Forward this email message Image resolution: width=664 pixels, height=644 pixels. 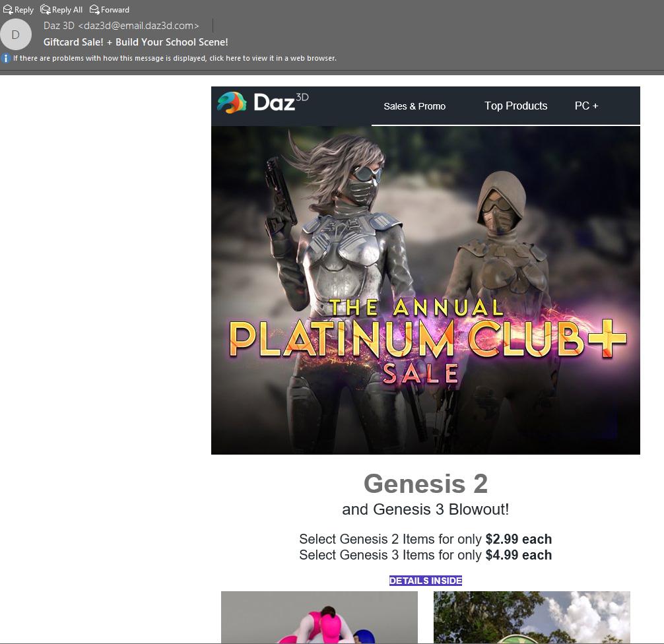pyautogui.click(x=110, y=9)
